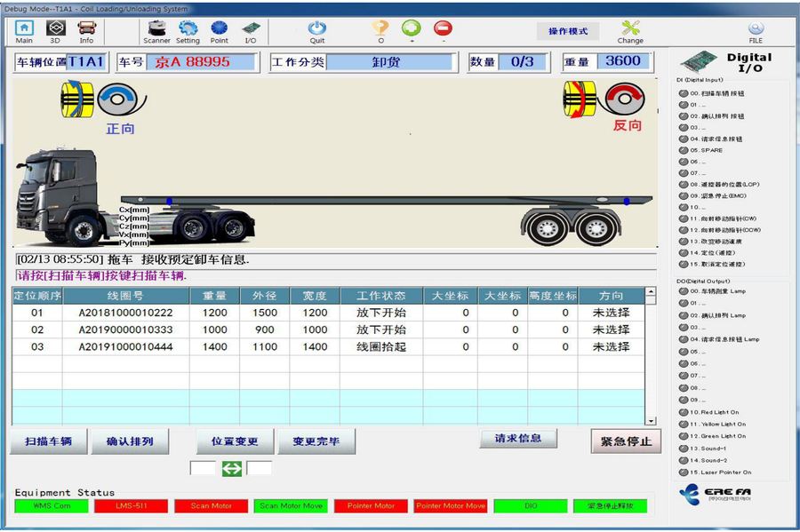Toggle DI 04 请求信息按钮 indicator
The height and width of the screenshot is (532, 800).
[x=684, y=139]
